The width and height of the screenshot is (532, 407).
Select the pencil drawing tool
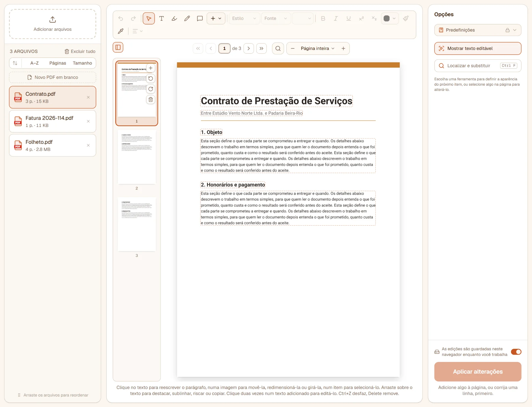187,18
